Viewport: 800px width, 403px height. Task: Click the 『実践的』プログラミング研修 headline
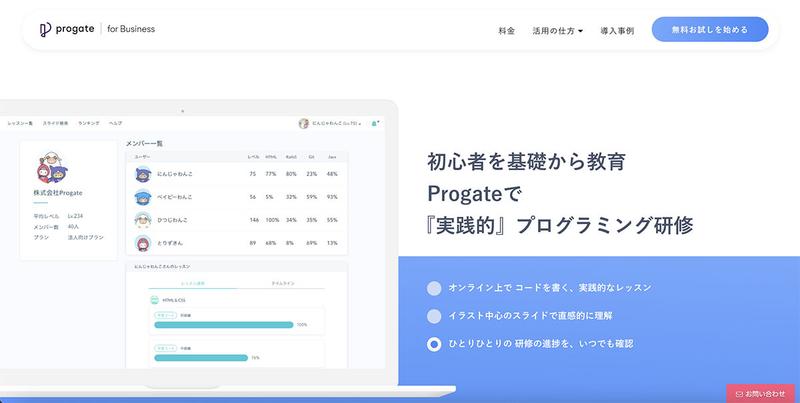coord(560,225)
